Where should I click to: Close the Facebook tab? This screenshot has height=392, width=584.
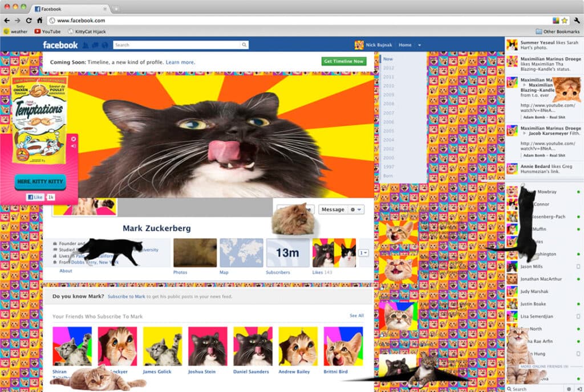[105, 9]
